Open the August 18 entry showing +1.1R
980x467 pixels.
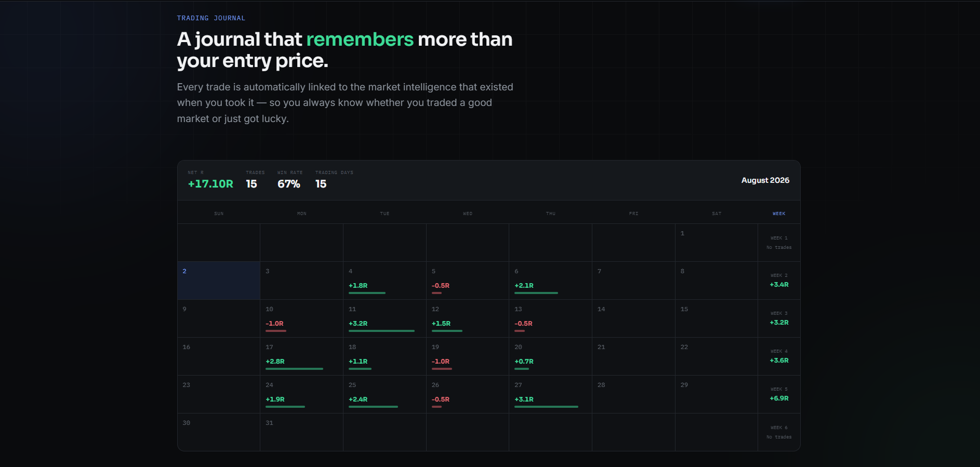point(385,356)
